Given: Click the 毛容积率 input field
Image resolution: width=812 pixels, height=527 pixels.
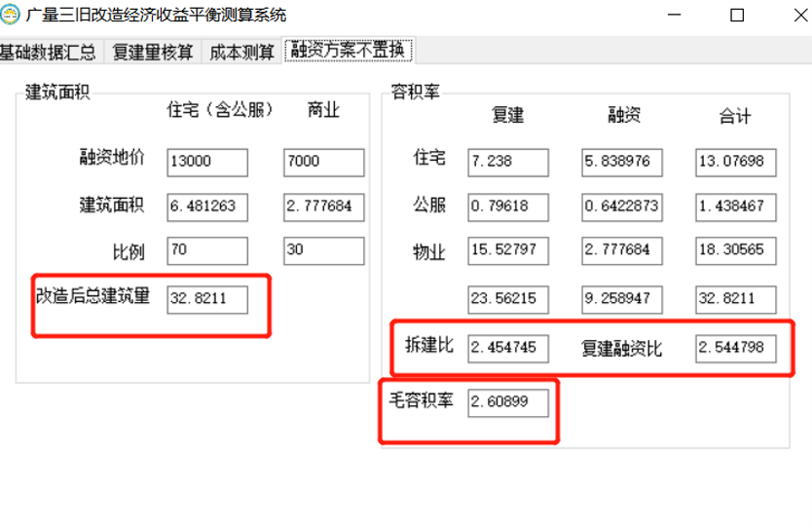Looking at the screenshot, I should [507, 402].
